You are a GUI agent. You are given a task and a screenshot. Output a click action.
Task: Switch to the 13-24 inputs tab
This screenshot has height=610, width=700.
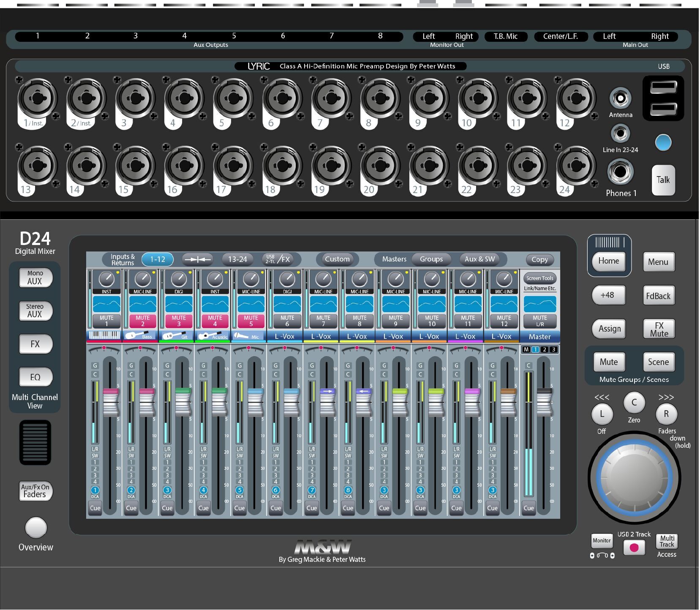pyautogui.click(x=237, y=259)
